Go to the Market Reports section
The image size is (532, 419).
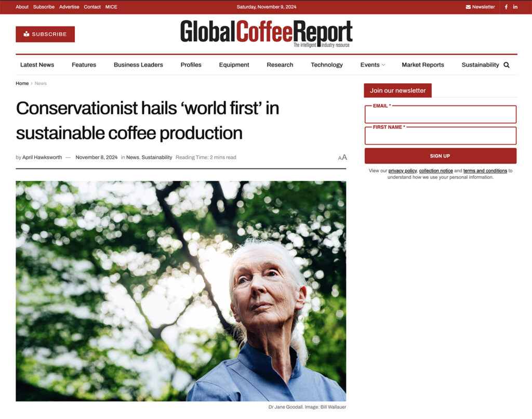tap(422, 65)
